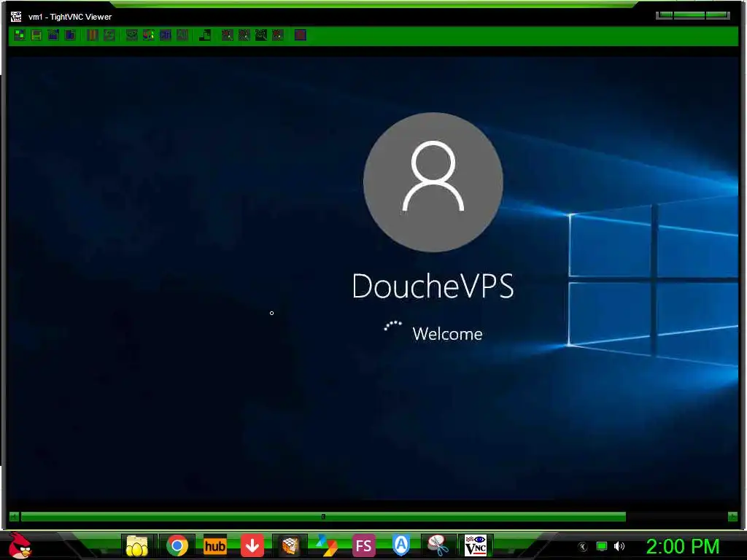
Task: Open the blue A shield taskbar app
Action: click(401, 545)
